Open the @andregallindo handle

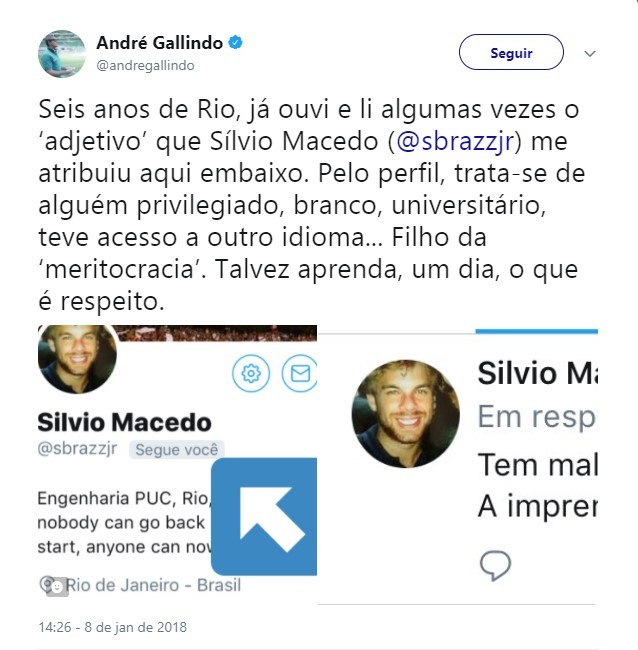(145, 65)
